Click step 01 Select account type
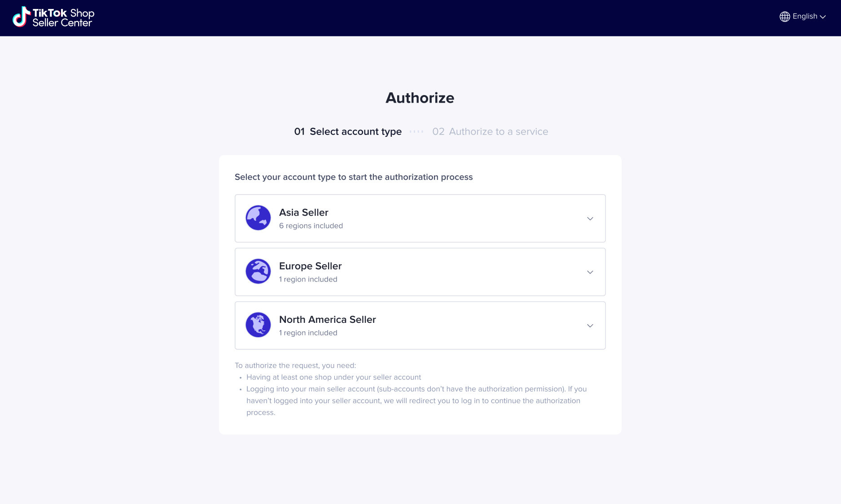The image size is (841, 504). click(x=348, y=131)
